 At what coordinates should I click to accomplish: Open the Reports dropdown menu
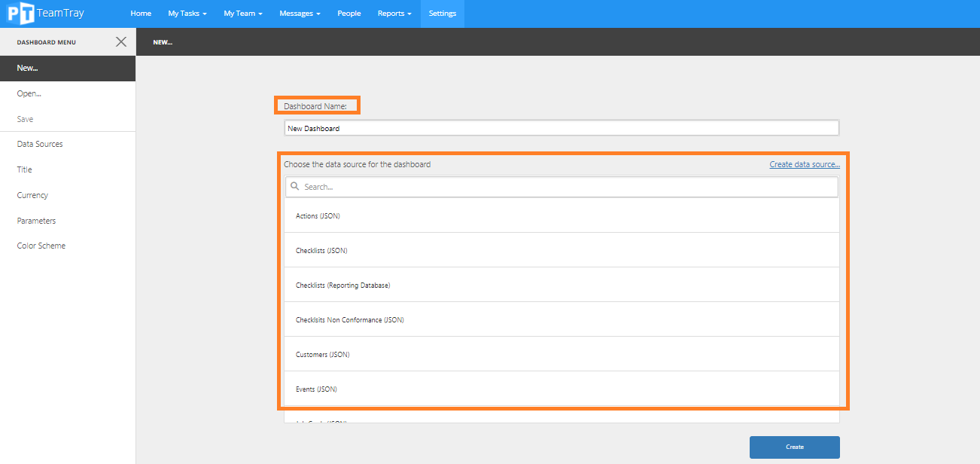point(394,13)
